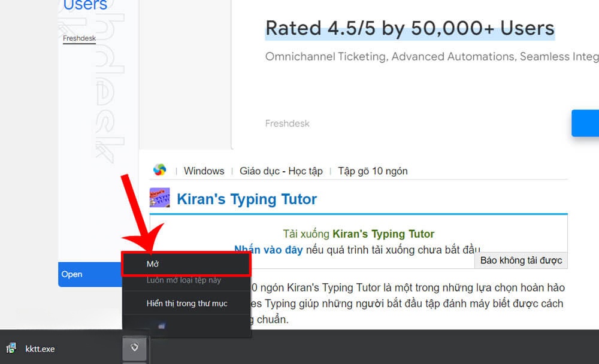Click the kktt.exe installer file icon
The height and width of the screenshot is (364, 599).
click(x=11, y=348)
